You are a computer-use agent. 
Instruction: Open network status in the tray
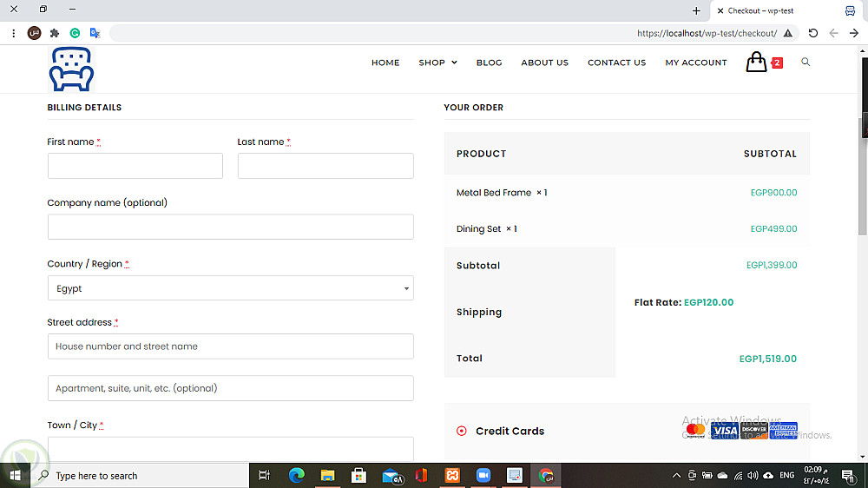tap(738, 475)
